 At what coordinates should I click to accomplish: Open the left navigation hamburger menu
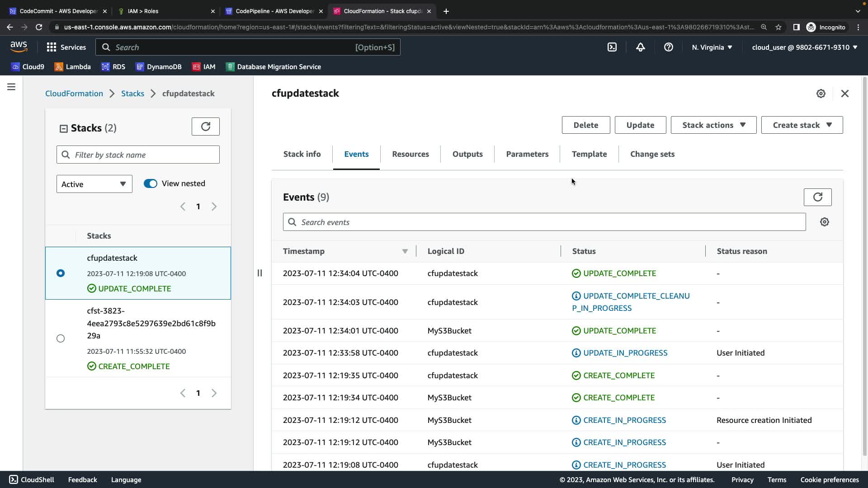(x=11, y=87)
